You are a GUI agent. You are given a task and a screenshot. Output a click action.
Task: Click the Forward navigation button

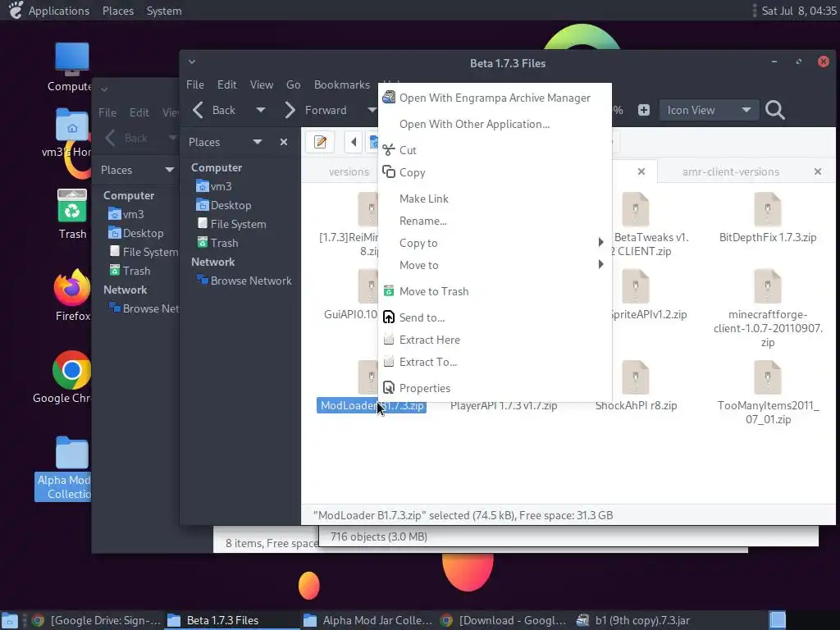coord(316,111)
